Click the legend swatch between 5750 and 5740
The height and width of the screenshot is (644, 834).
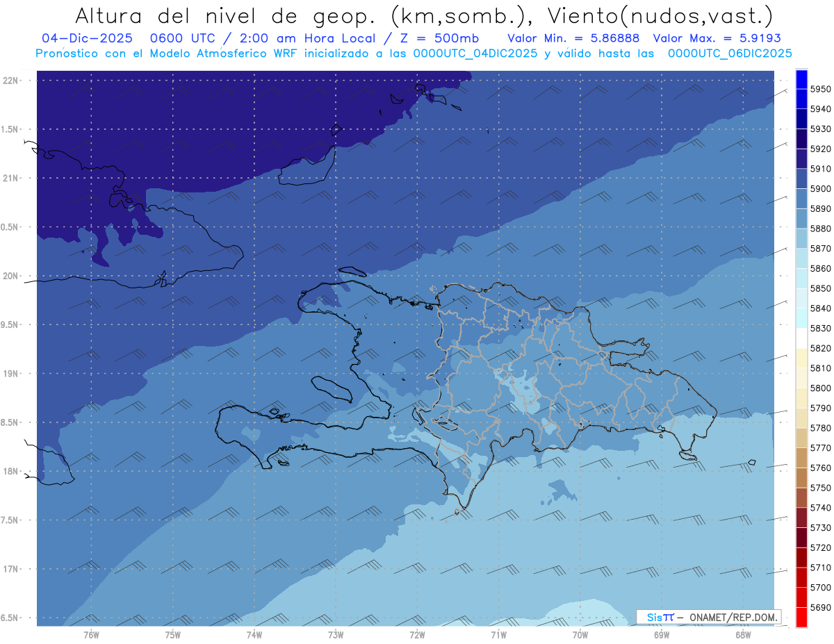[x=801, y=498]
